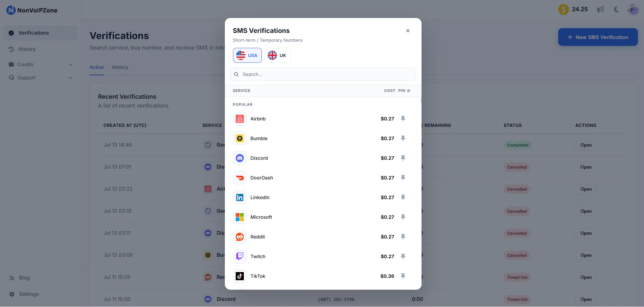644x307 pixels.
Task: Close the SMS Verifications dialog
Action: (x=408, y=31)
